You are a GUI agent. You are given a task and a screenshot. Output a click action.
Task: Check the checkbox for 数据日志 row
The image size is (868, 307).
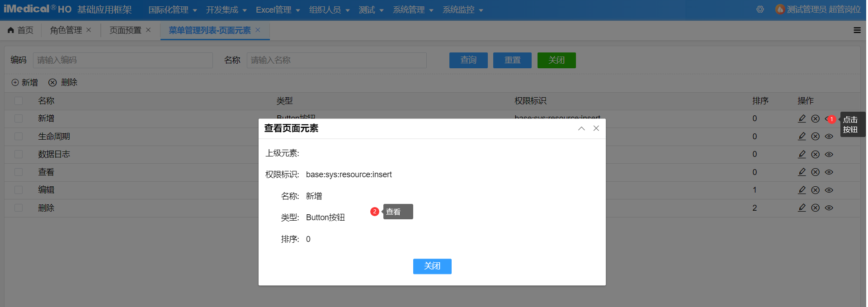click(x=19, y=154)
